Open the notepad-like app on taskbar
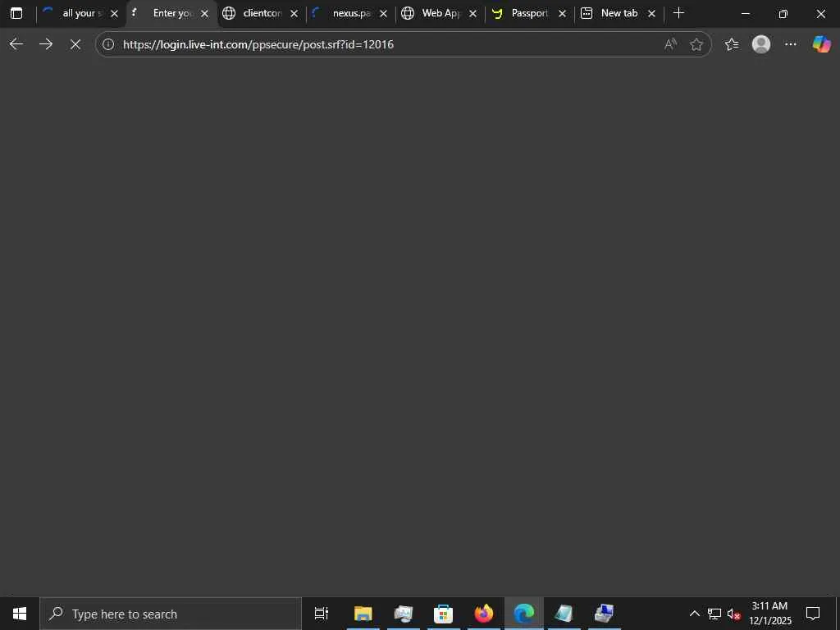Viewport: 840px width, 630px height. [564, 614]
